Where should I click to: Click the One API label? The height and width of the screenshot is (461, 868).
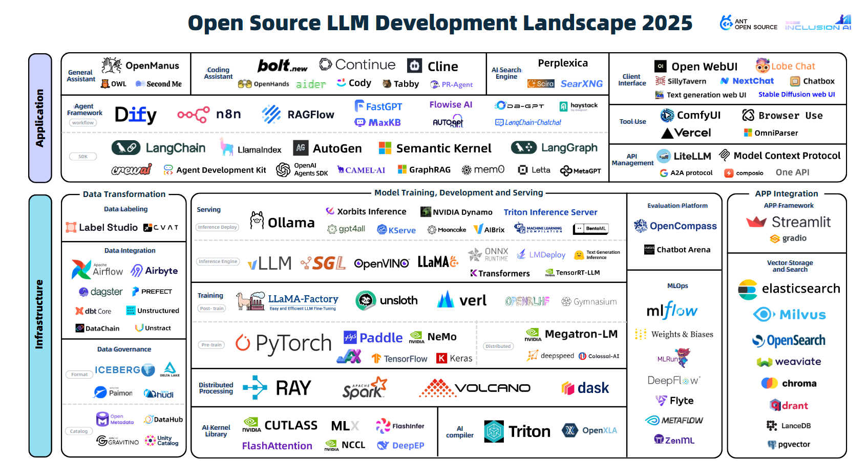point(792,172)
